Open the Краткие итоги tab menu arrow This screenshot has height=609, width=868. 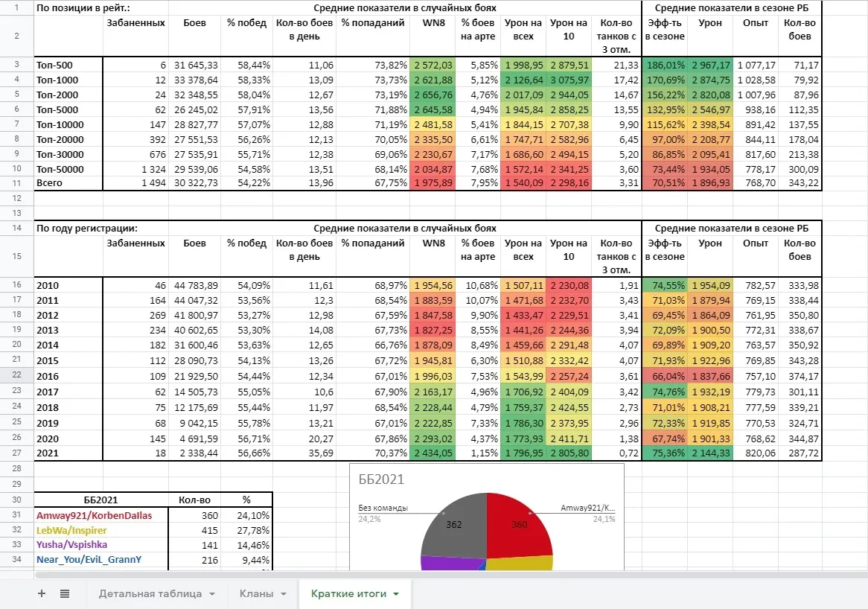point(395,594)
